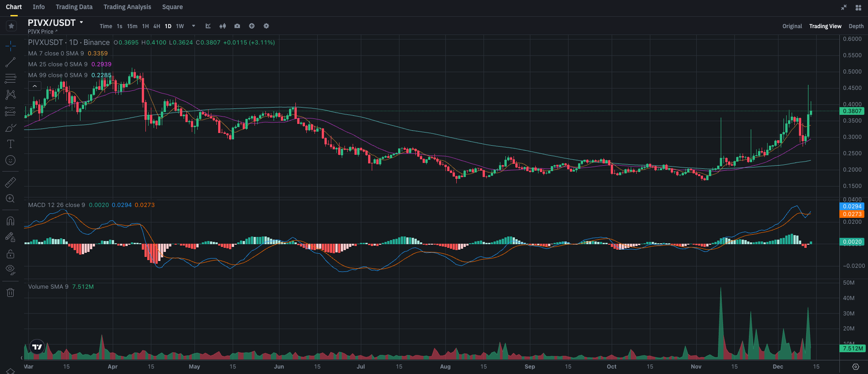Select the 4H interval
Screen dimensions: 868x374
[x=157, y=26]
